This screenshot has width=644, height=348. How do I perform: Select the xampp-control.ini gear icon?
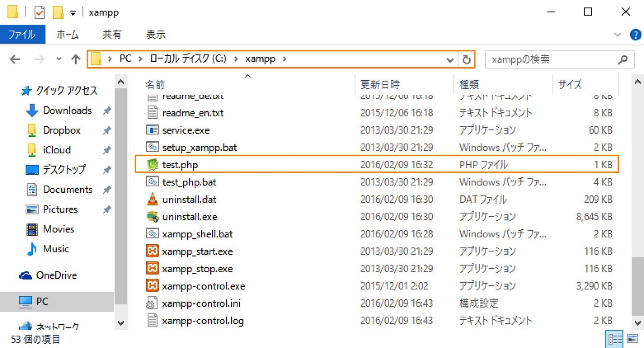152,303
